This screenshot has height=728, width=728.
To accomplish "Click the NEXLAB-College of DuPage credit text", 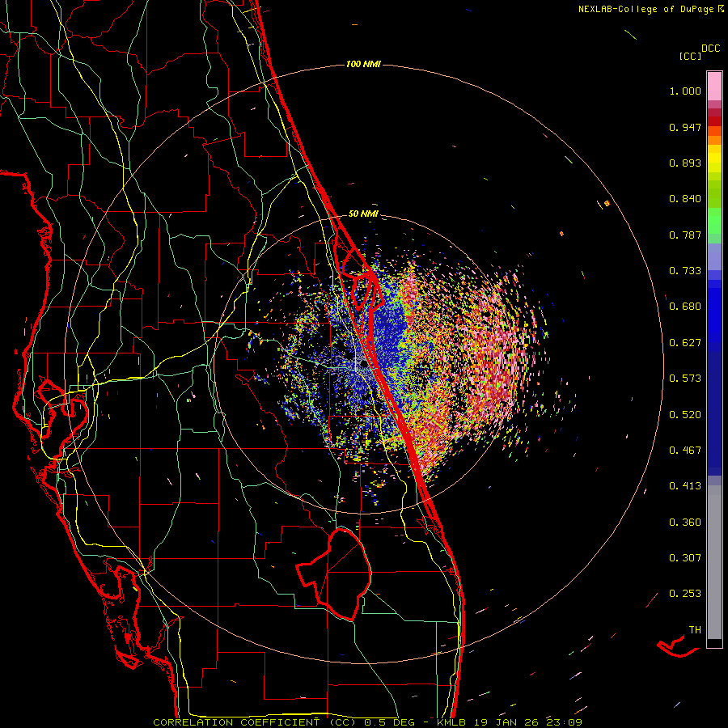I will tap(650, 9).
